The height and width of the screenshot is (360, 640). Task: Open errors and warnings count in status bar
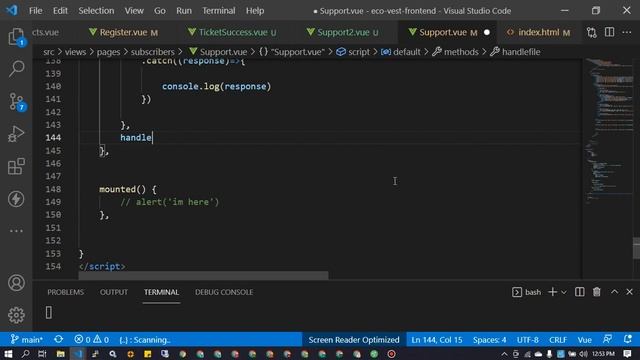click(91, 340)
